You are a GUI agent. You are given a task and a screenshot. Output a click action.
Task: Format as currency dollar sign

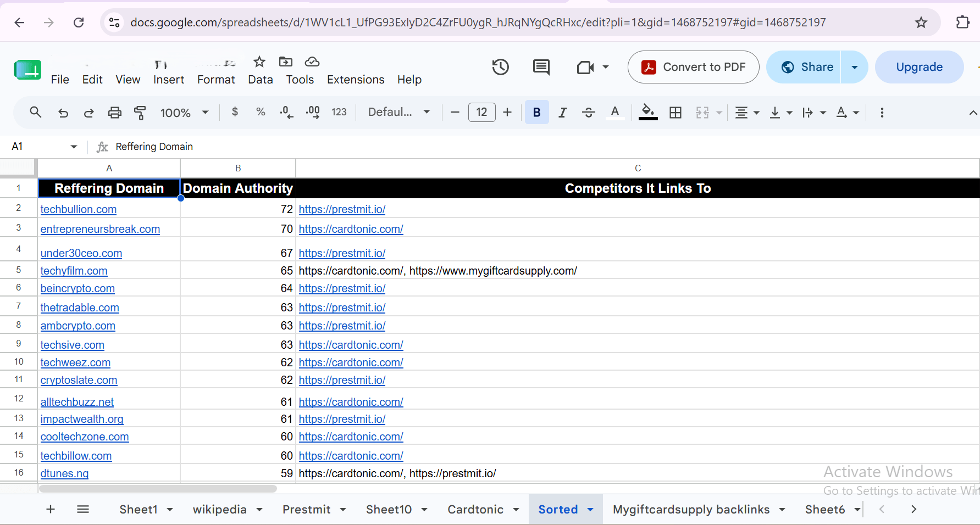pos(235,112)
